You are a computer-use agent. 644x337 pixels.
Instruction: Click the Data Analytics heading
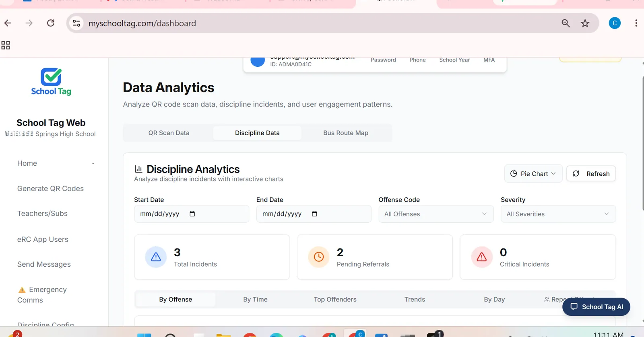pos(169,88)
